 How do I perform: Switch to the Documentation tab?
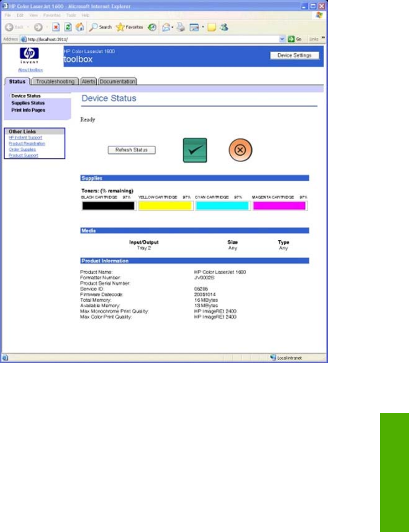(x=117, y=81)
